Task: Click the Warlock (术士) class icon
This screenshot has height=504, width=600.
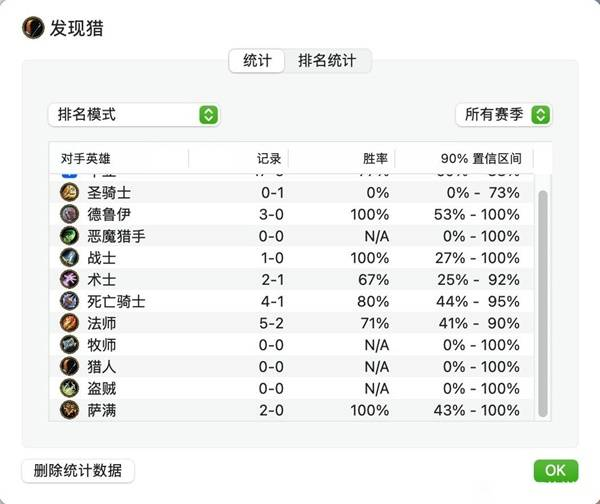Action: (69, 279)
